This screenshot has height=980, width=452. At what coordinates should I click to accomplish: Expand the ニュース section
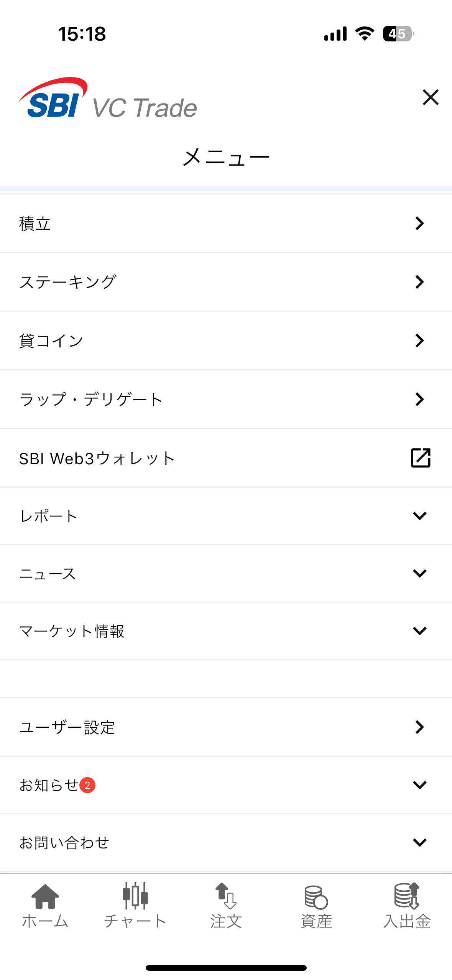coord(420,573)
